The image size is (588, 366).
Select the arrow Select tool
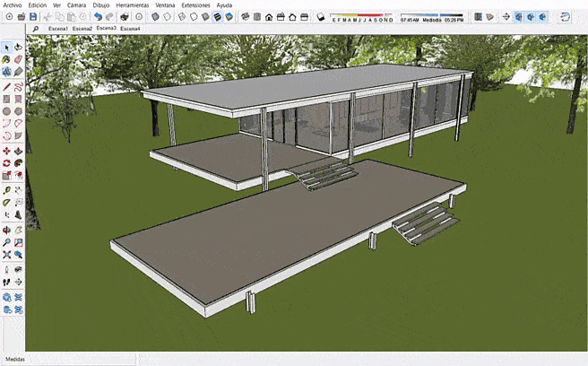click(6, 48)
